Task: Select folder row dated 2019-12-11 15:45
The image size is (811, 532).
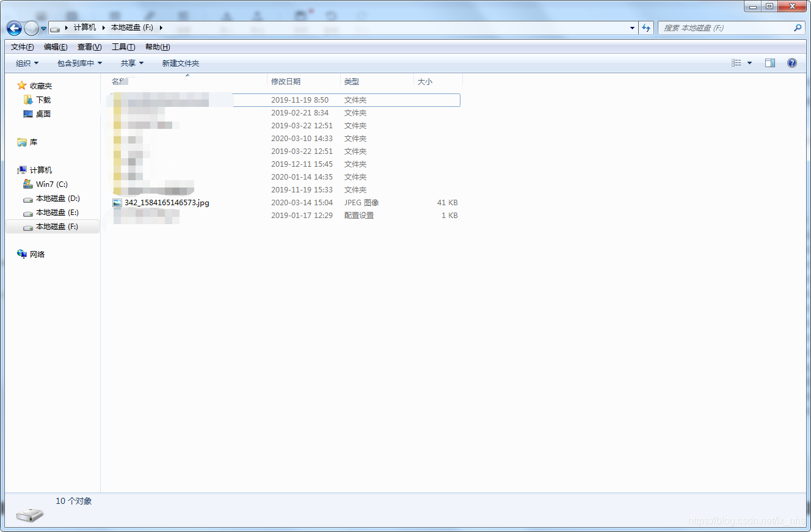Action: 285,164
